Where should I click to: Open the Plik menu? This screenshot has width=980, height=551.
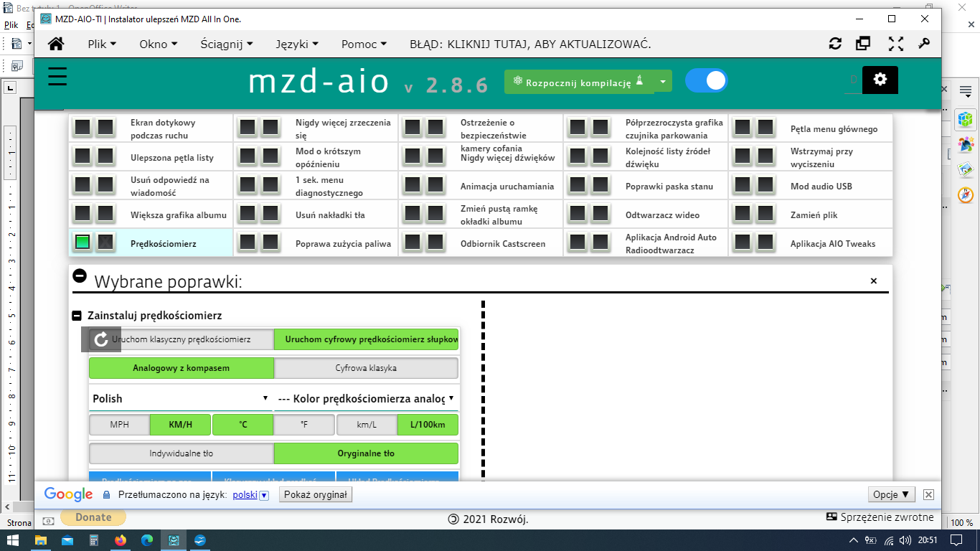pyautogui.click(x=102, y=44)
